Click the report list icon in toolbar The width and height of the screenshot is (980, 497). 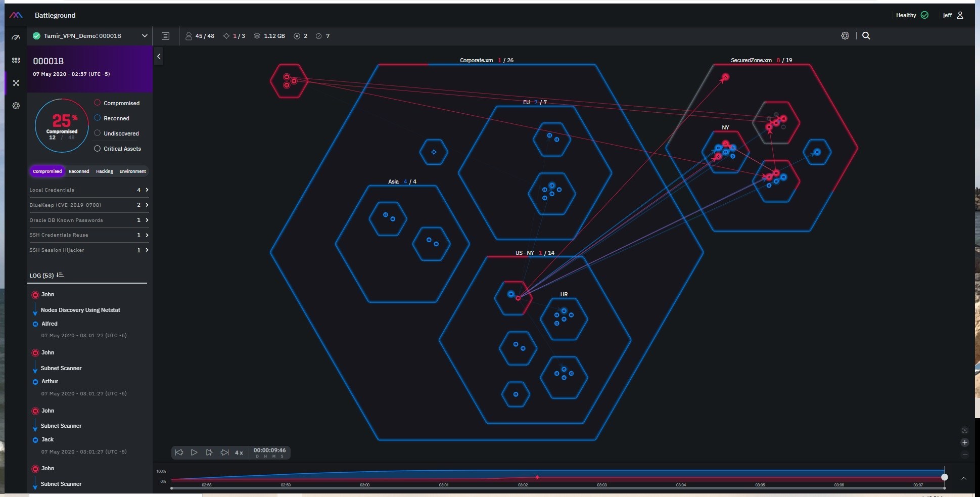tap(165, 36)
